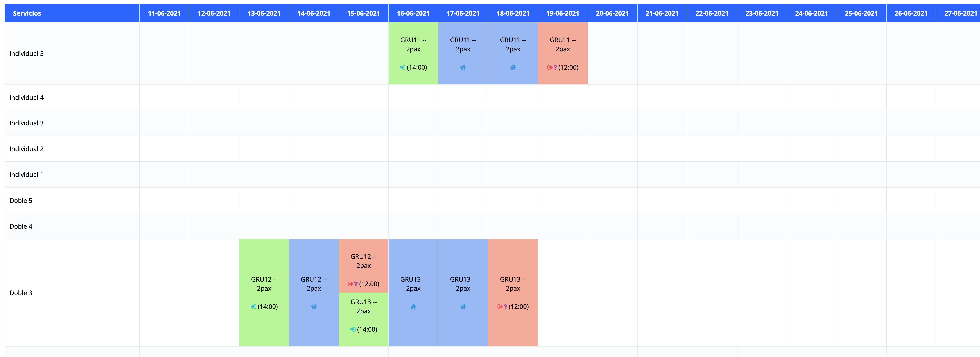This screenshot has width=980, height=357.
Task: Open the GRU11 booking text on 19-06-2021
Action: (x=562, y=45)
